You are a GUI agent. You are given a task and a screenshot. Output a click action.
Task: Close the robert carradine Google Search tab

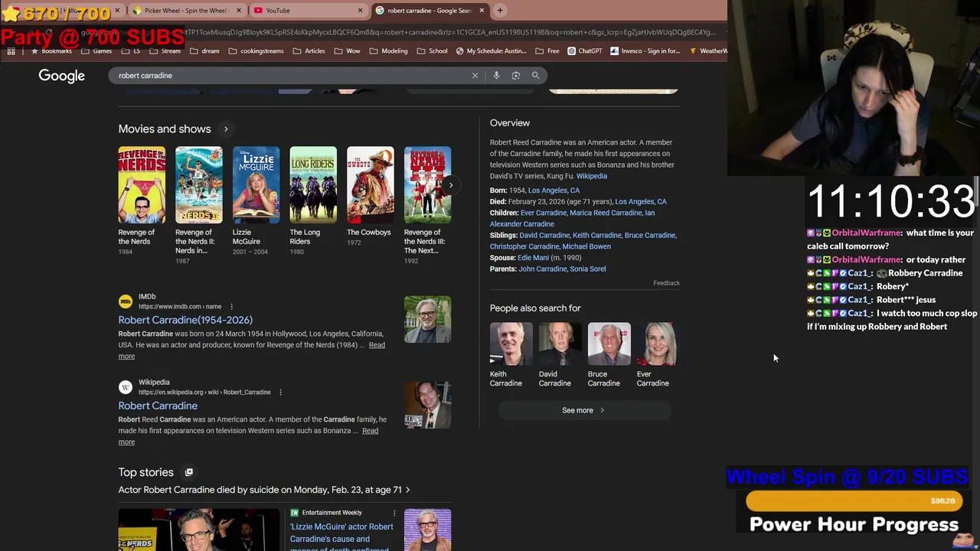[x=482, y=11]
